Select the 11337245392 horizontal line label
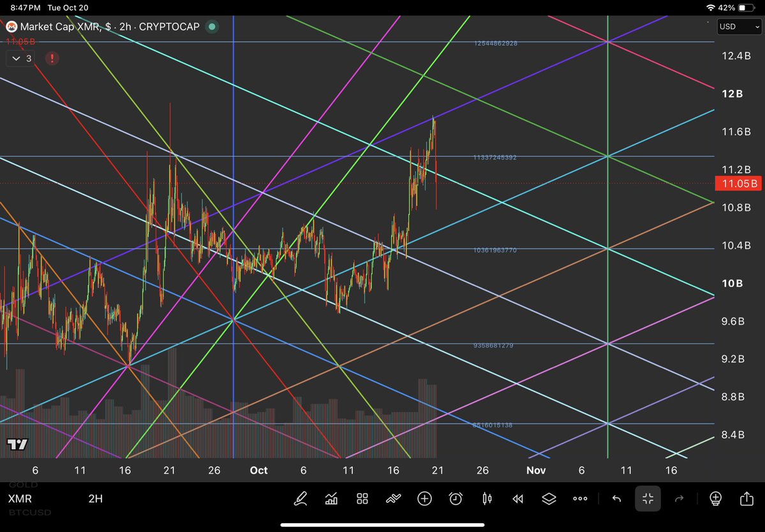Viewport: 765px width, 532px height. [x=494, y=157]
